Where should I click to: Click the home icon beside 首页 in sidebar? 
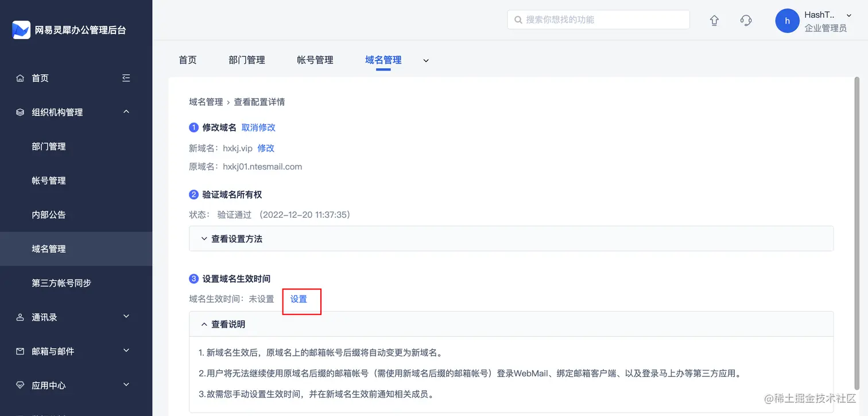[x=20, y=78]
